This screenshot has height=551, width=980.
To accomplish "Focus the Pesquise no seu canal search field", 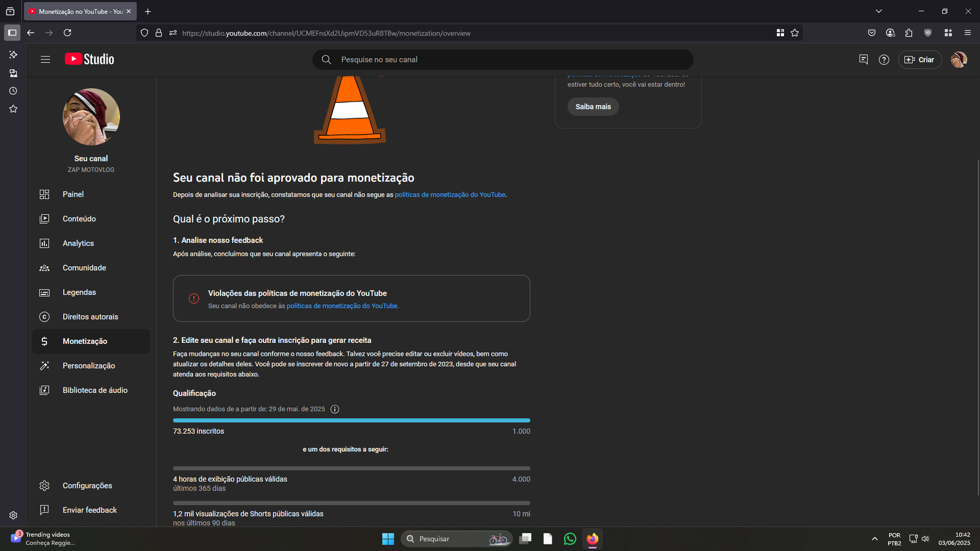I will coord(503,59).
